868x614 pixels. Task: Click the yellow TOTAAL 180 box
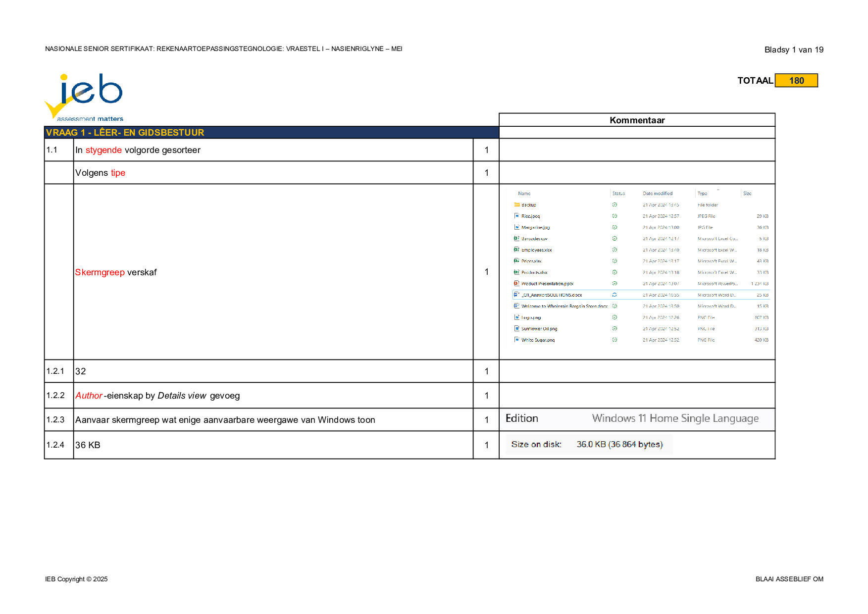796,80
